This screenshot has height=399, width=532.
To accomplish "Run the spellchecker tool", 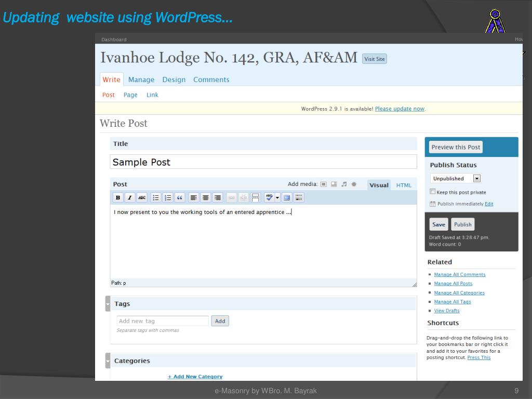I will pyautogui.click(x=270, y=197).
